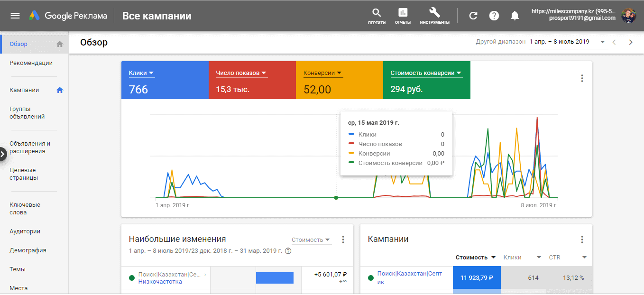The height and width of the screenshot is (295, 644).
Task: Click the user profile avatar
Action: (x=629, y=16)
